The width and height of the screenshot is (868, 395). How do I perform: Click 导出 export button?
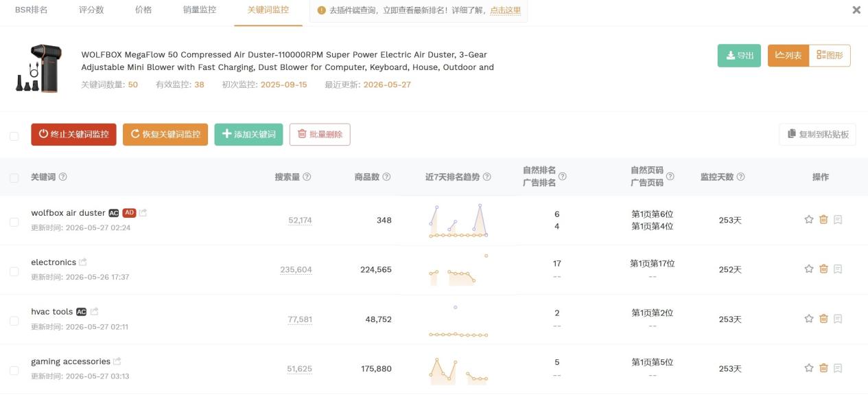tap(739, 56)
